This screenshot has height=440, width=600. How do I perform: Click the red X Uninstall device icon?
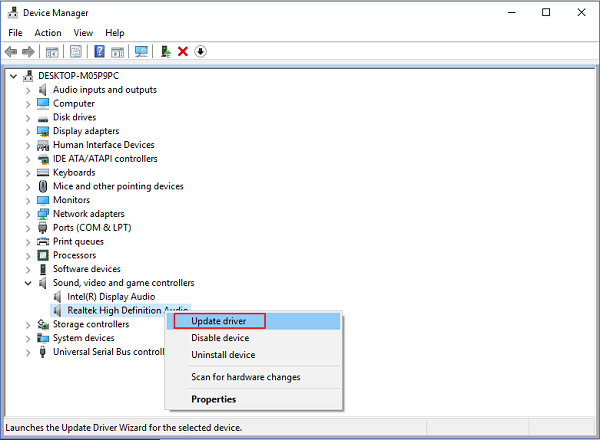(x=183, y=51)
